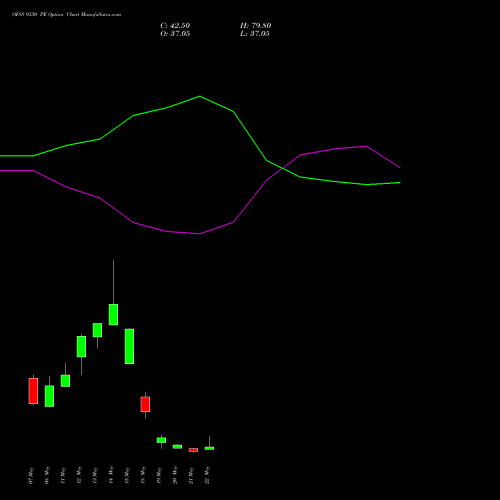Click the low value "L: 37.05"

(255, 34)
